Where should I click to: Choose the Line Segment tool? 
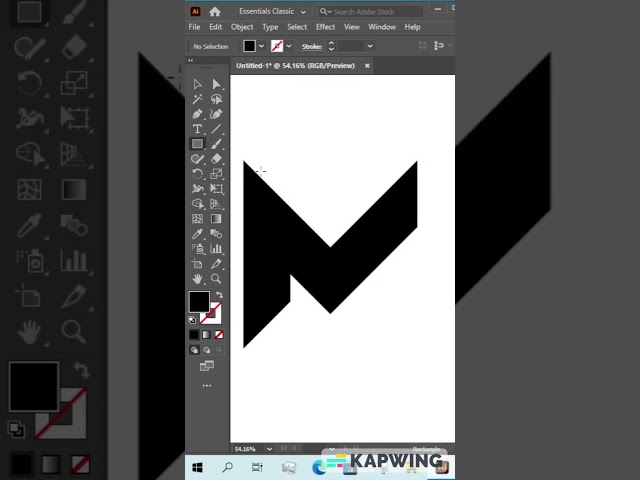pyautogui.click(x=216, y=129)
